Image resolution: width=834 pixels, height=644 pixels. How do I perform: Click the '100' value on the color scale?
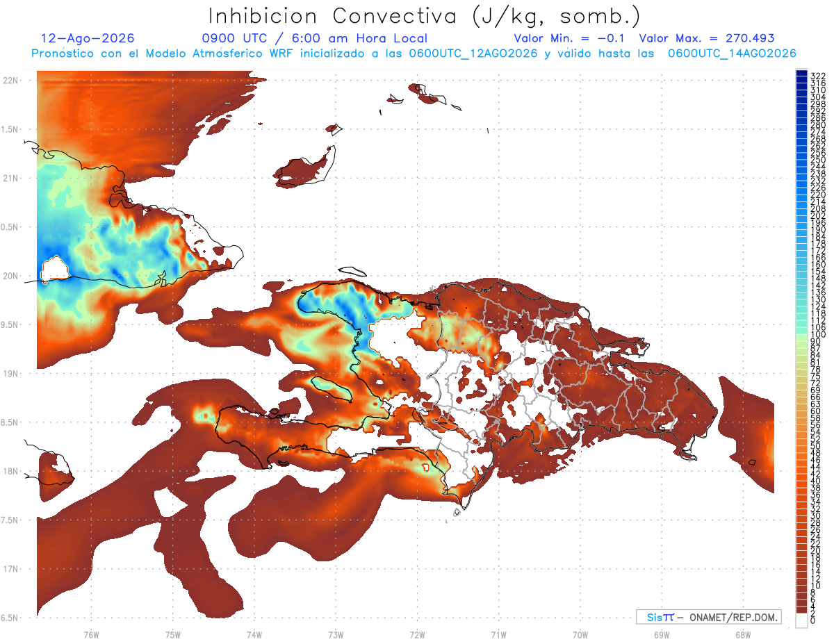coord(818,335)
